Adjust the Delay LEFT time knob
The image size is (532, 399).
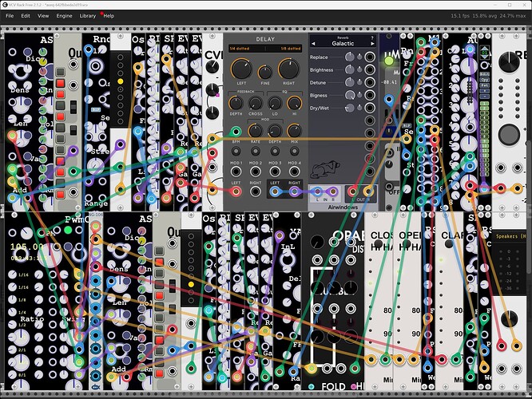click(x=241, y=69)
